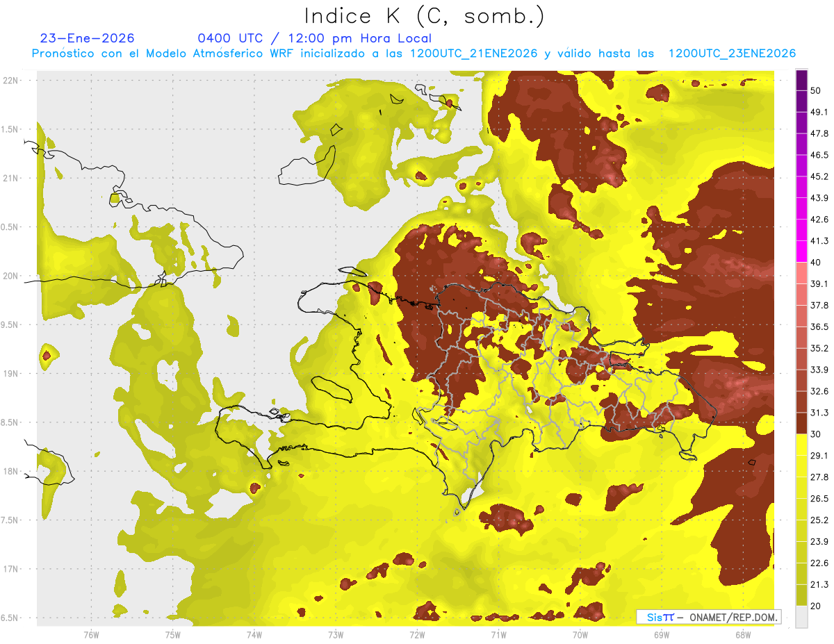
Task: Select the "18N" latitude label
Action: (x=11, y=472)
